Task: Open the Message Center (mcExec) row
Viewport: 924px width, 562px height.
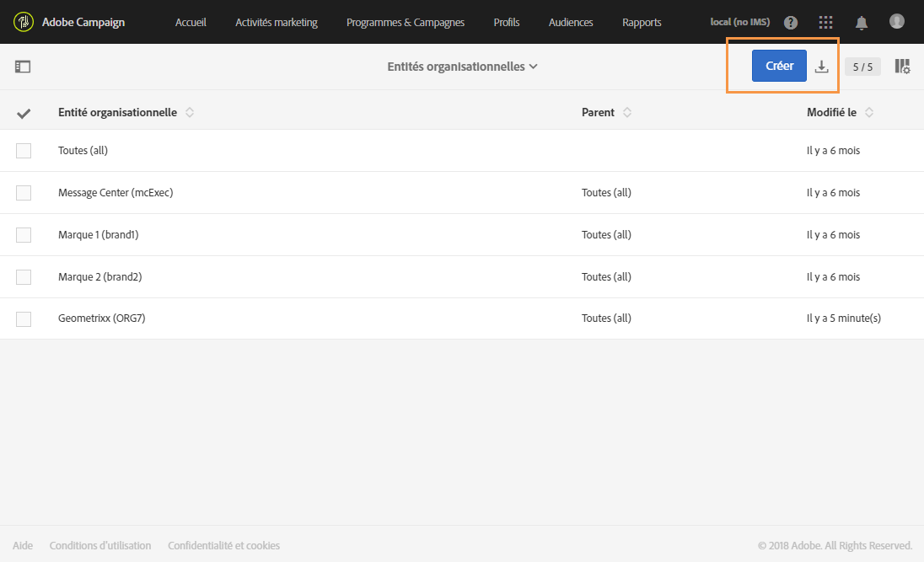Action: click(x=462, y=193)
